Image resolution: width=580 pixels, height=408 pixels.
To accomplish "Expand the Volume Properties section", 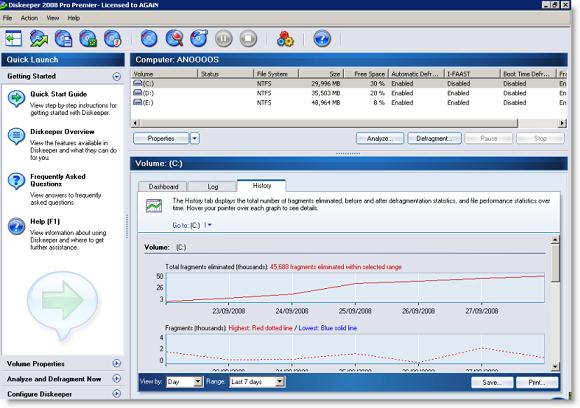I will [117, 364].
